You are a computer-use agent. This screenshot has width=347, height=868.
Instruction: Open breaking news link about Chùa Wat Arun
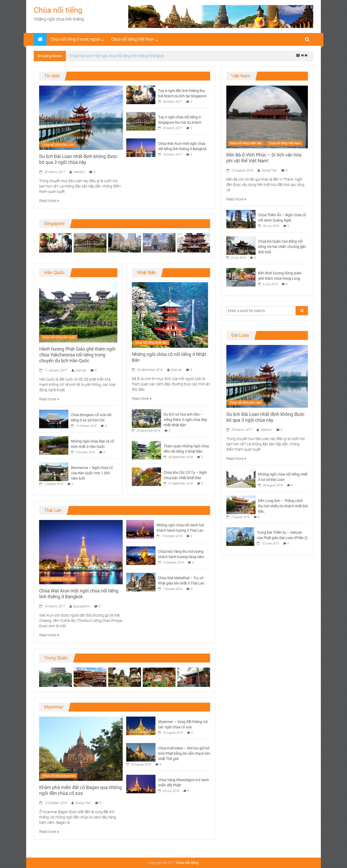pyautogui.click(x=117, y=56)
